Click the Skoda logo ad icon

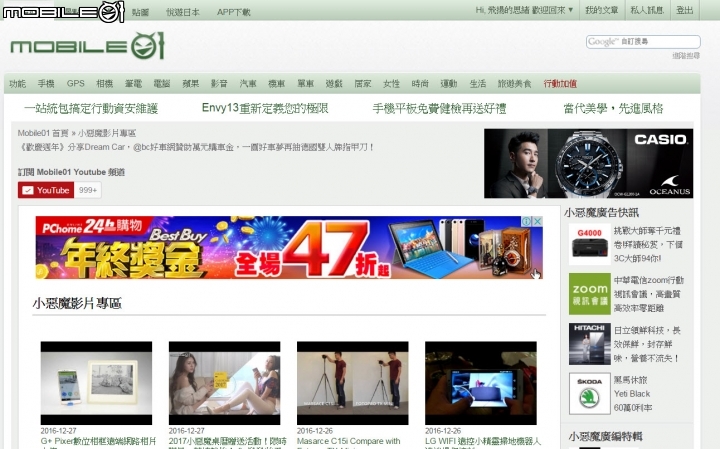tap(590, 393)
